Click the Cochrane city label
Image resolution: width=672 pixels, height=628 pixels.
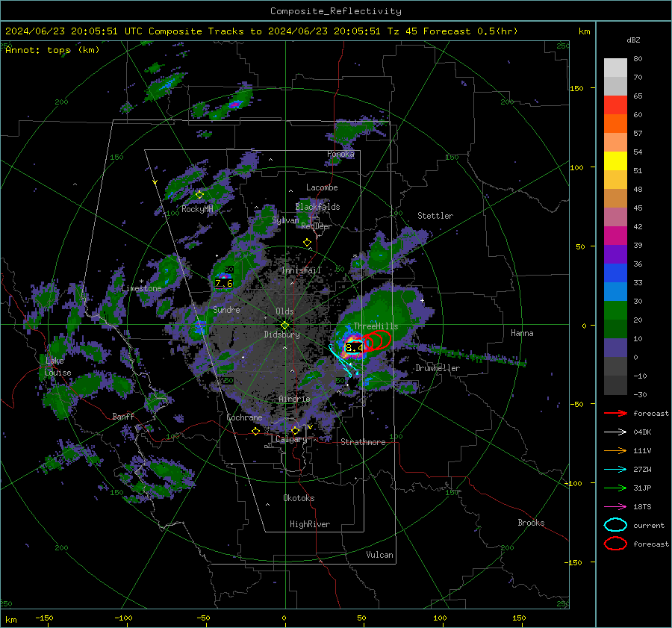coord(244,417)
